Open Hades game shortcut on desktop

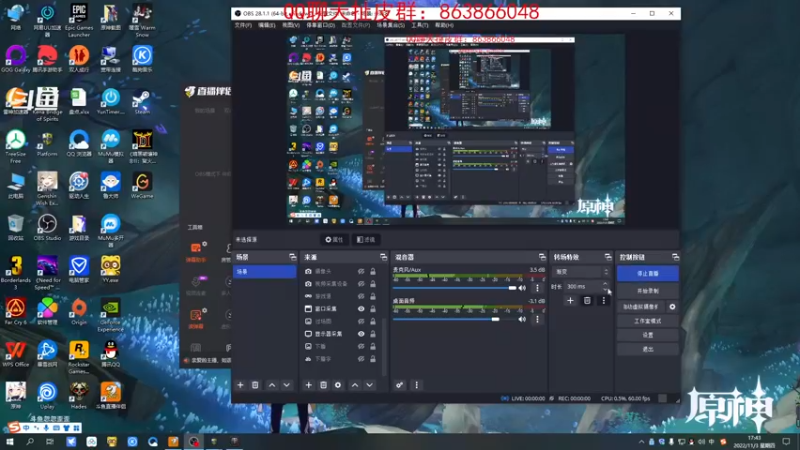79,396
